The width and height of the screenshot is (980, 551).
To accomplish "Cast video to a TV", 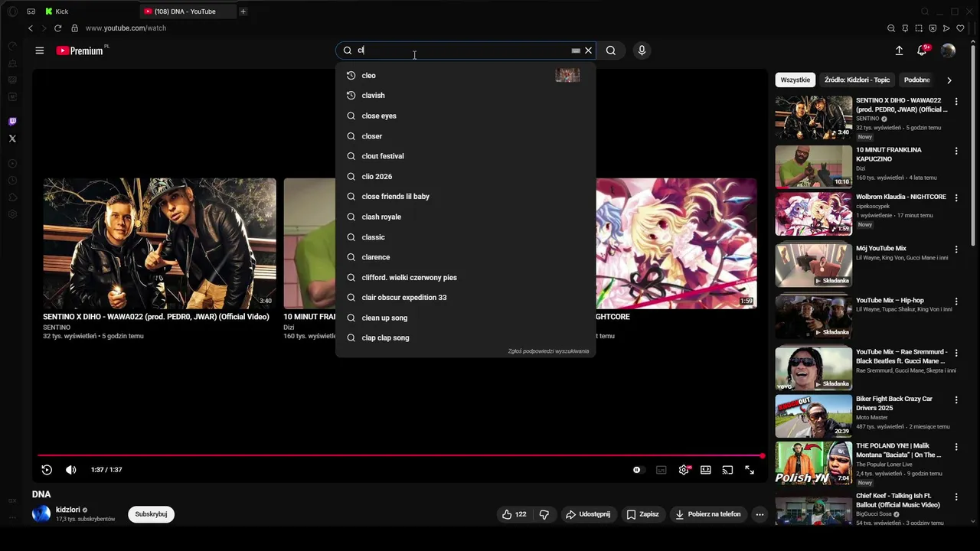I will coord(727,470).
